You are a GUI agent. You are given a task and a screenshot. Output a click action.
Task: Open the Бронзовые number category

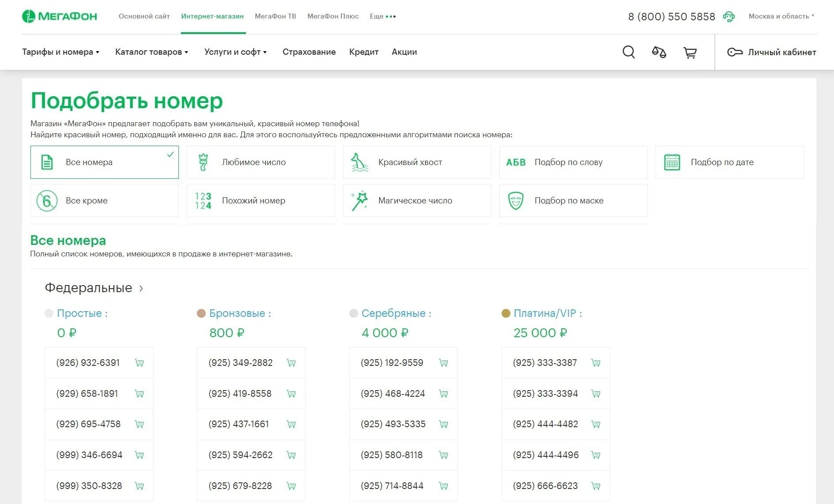240,313
